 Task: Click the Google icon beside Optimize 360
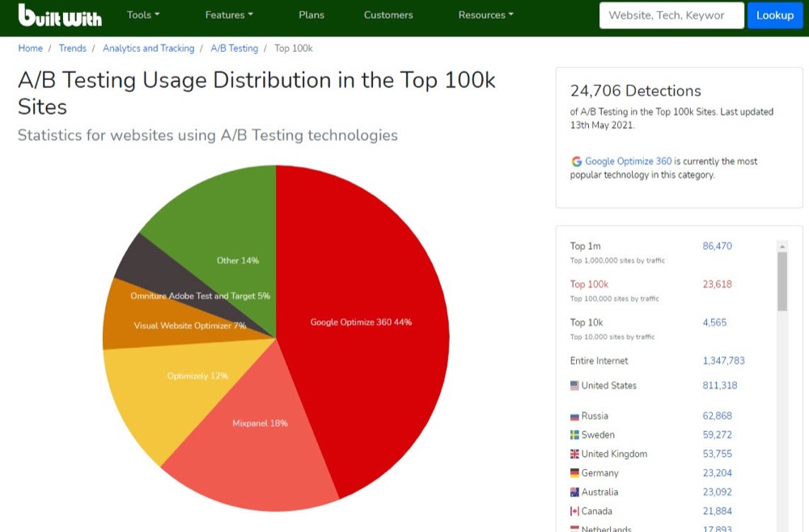click(576, 162)
